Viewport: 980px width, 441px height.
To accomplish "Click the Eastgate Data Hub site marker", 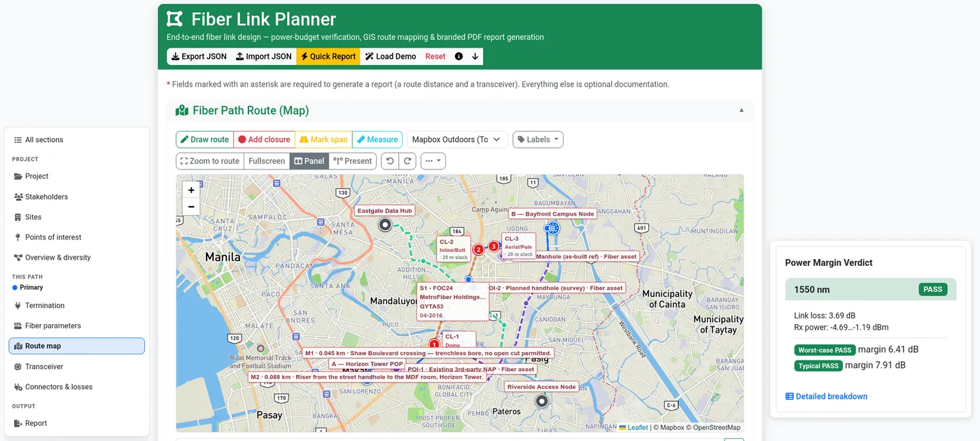I will click(x=385, y=225).
